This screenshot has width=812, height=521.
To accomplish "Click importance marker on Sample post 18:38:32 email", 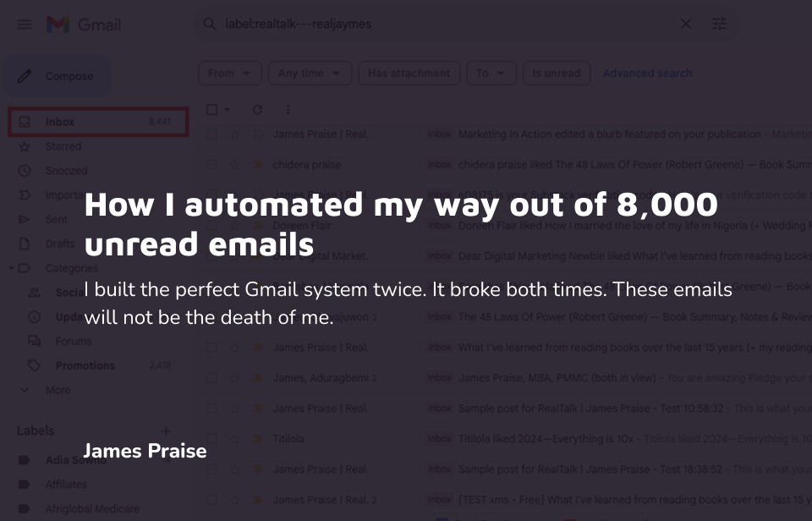I will (x=257, y=469).
